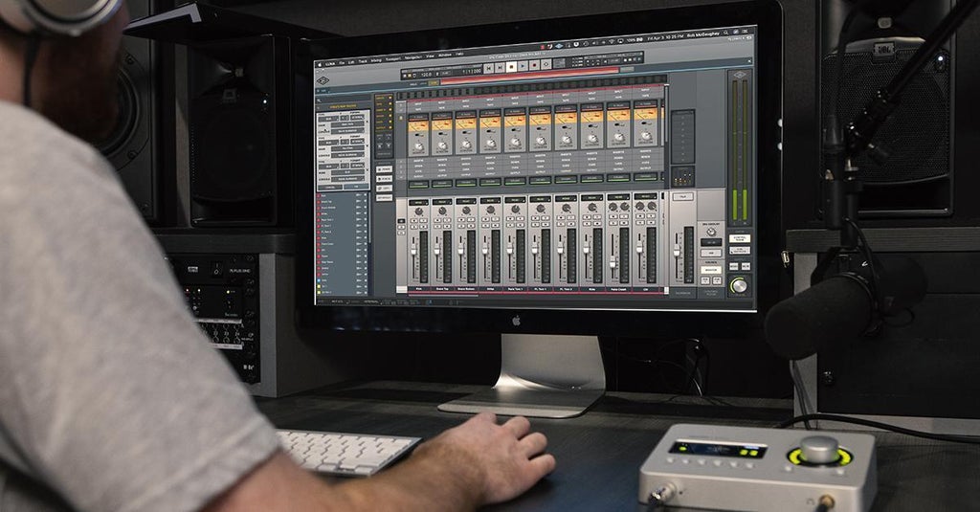Click the MONITOR button above the monitor knob
The image size is (980, 512).
tap(711, 270)
